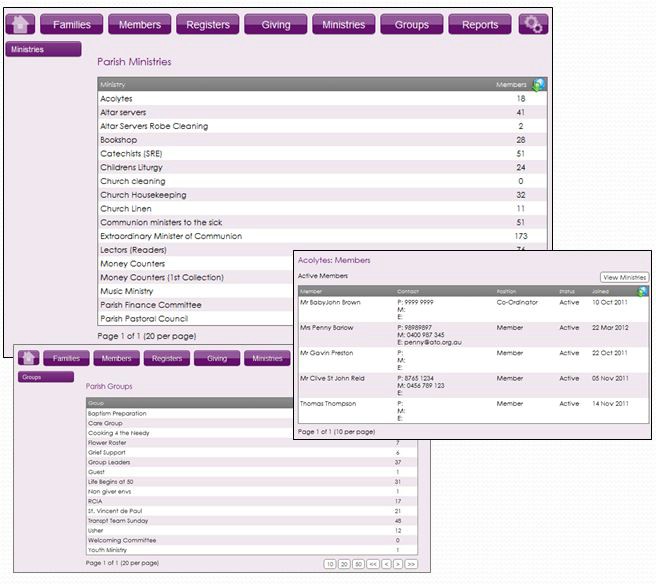Image resolution: width=656 pixels, height=584 pixels.
Task: Open Catechists (SRE) ministry row
Action: (x=322, y=154)
